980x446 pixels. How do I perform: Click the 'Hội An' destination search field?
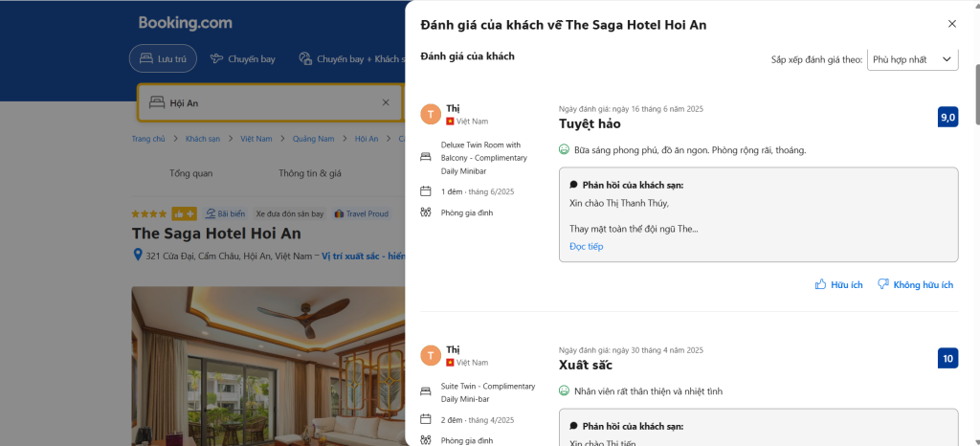click(x=270, y=102)
